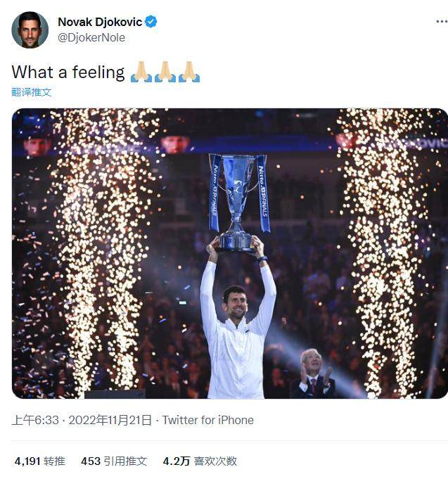
Task: Show the 4.2万 喜欢次数 likes list
Action: tap(200, 461)
